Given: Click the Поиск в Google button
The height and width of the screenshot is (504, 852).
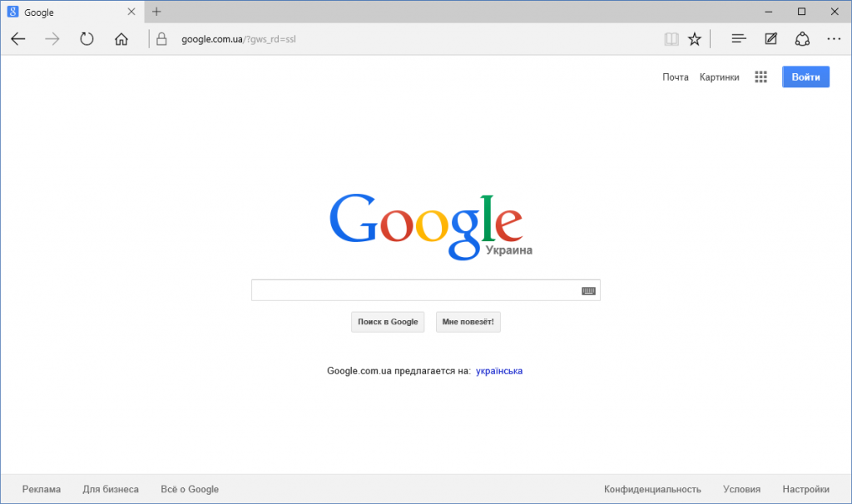Looking at the screenshot, I should (388, 322).
